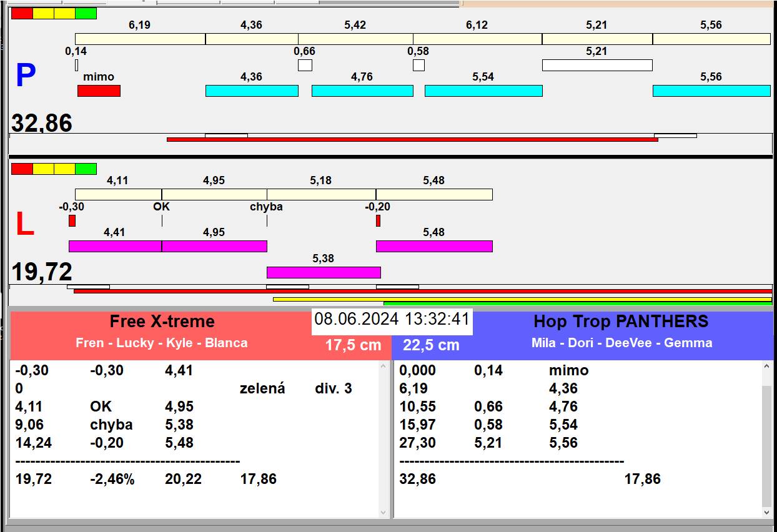Click the green start light in the L lane
This screenshot has width=777, height=532.
point(86,169)
